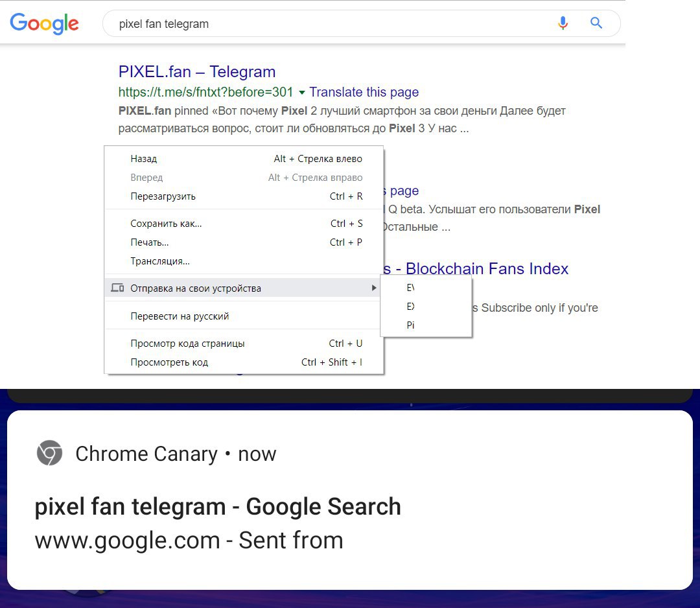Image resolution: width=700 pixels, height=608 pixels.
Task: Choose Печать... in the context menu
Action: coord(244,242)
